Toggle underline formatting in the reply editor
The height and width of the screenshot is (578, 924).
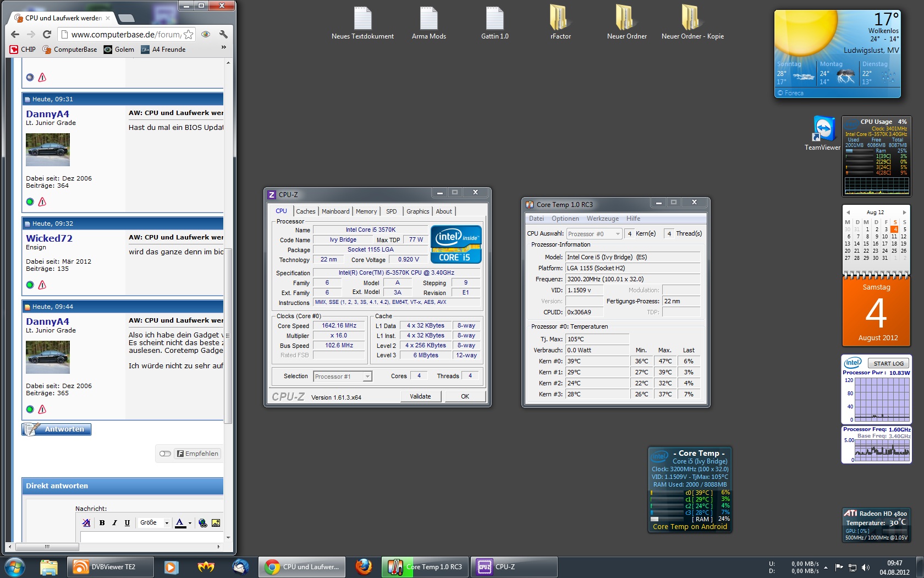click(127, 523)
